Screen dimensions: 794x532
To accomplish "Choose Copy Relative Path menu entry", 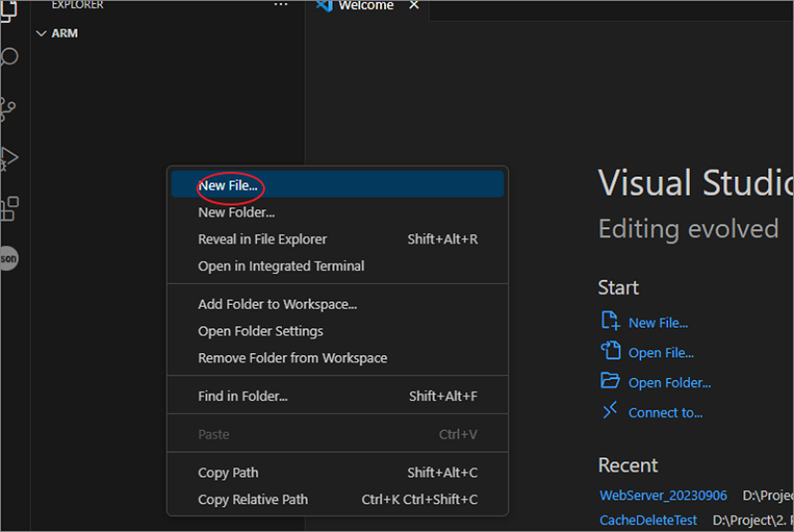I will pos(338,500).
